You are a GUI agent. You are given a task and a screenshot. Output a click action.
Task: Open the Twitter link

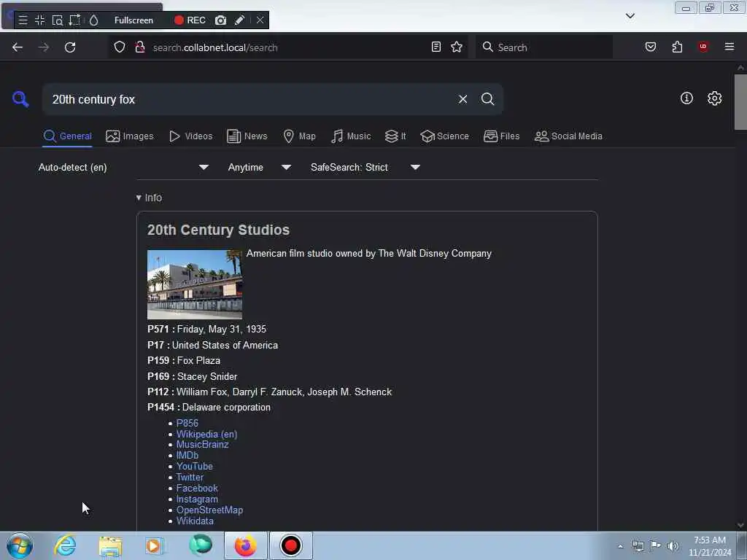190,477
